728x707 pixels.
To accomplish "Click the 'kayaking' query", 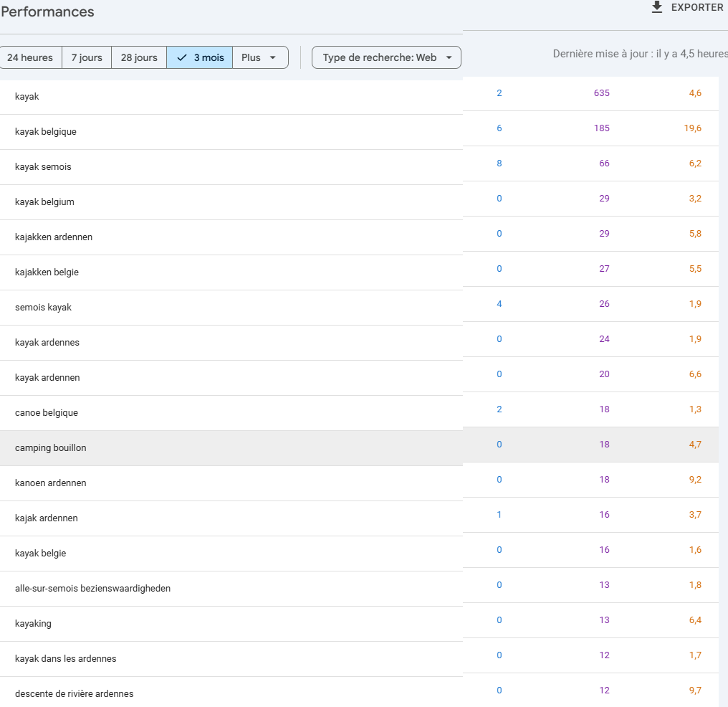I will [33, 624].
